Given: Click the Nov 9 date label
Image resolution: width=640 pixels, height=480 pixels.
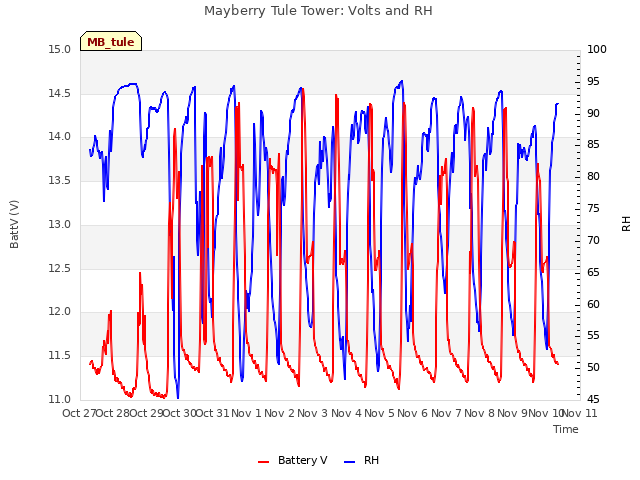Looking at the screenshot, I should [x=513, y=413].
